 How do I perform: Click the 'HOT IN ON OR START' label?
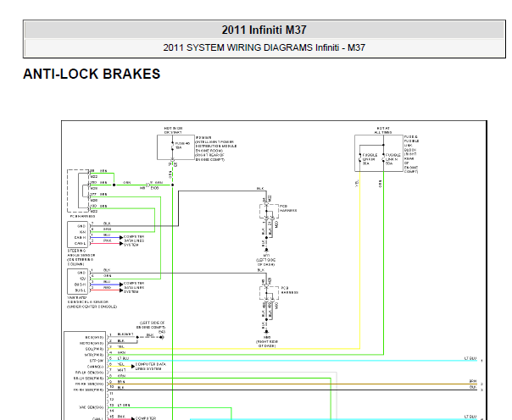point(173,130)
